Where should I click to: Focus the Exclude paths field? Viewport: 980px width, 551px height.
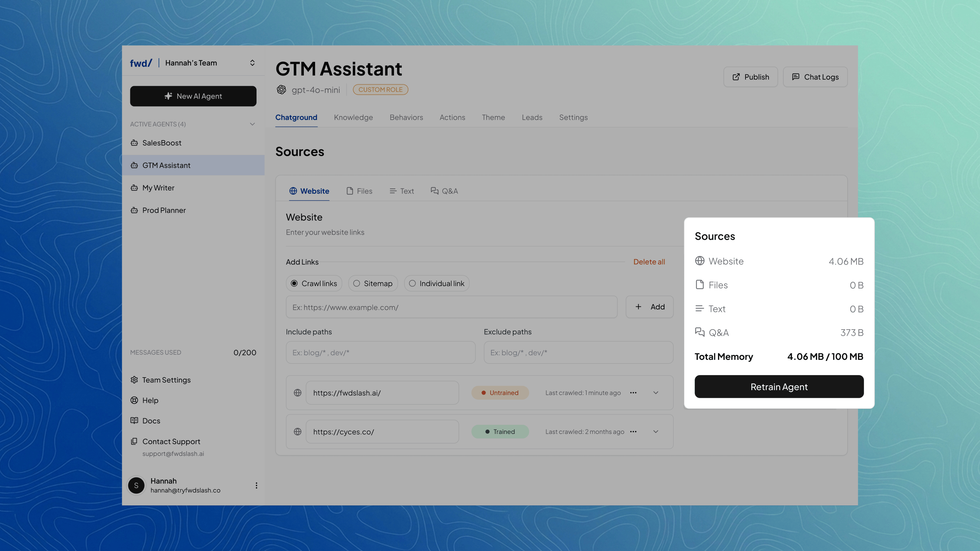click(x=578, y=352)
